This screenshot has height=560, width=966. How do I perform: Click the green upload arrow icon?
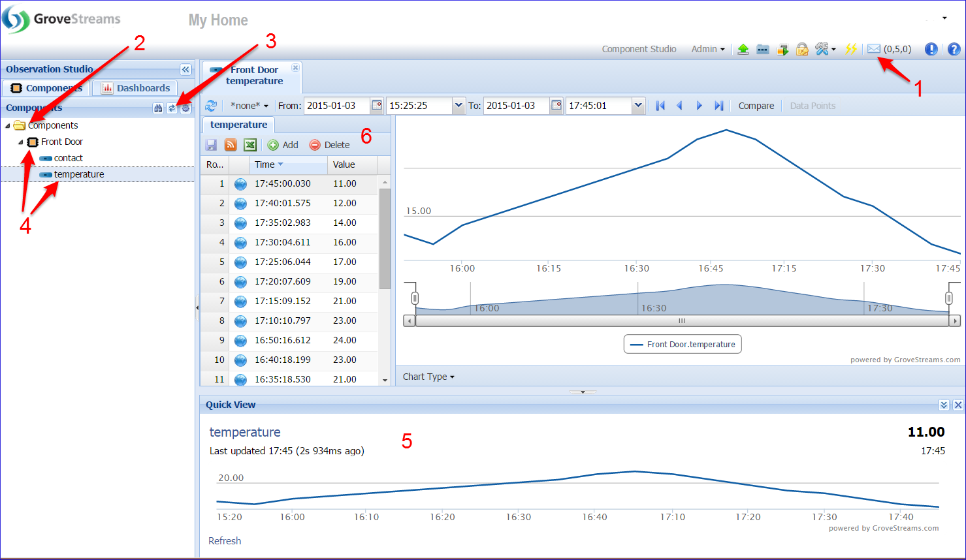pos(743,49)
